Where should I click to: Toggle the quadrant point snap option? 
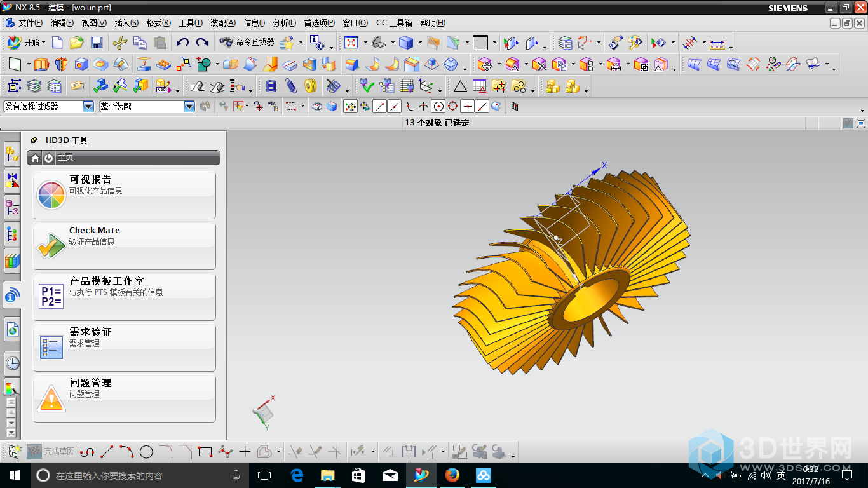point(452,107)
